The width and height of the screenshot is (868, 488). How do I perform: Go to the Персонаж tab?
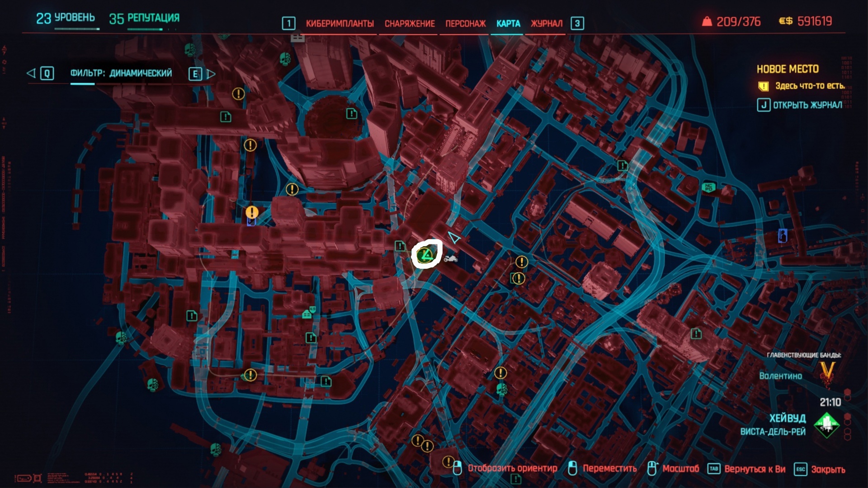coord(465,23)
